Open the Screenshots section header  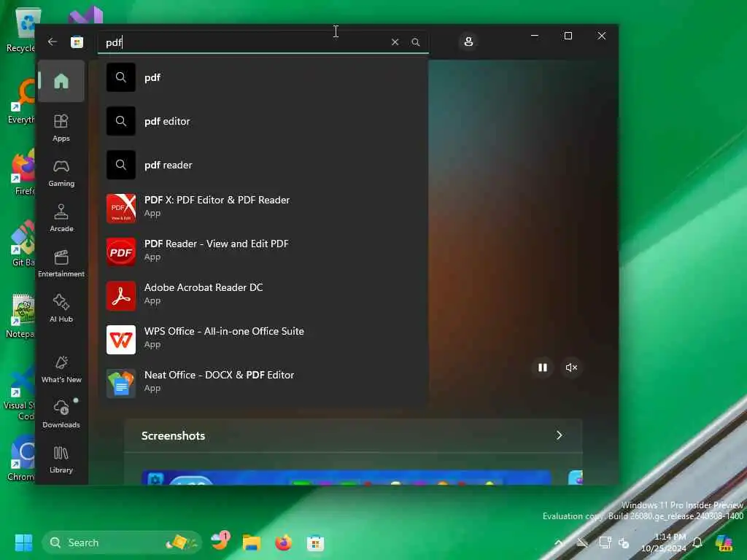[353, 435]
